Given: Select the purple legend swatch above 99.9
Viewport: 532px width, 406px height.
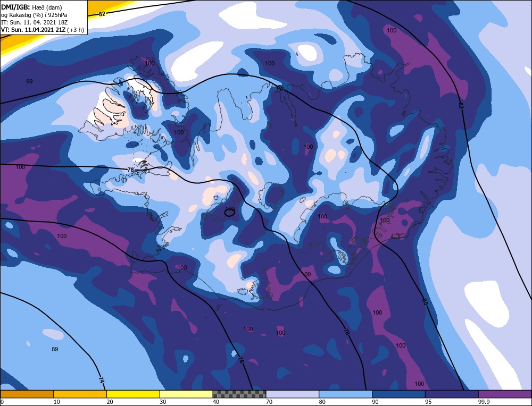Looking at the screenshot, I should tap(505, 394).
